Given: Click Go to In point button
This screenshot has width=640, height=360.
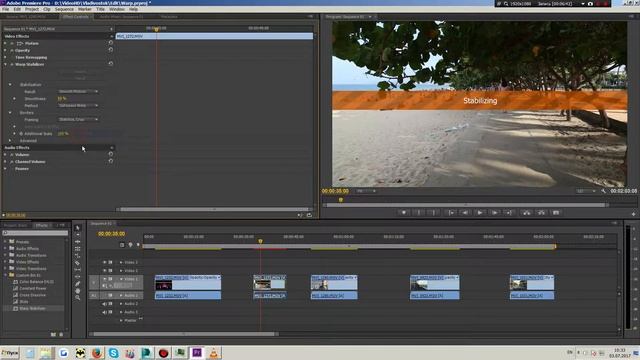Looking at the screenshot, I should pyautogui.click(x=451, y=213).
